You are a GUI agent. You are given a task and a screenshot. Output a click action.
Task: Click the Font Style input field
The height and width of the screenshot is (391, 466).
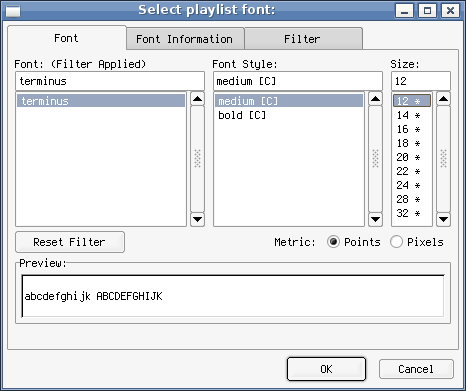[298, 81]
